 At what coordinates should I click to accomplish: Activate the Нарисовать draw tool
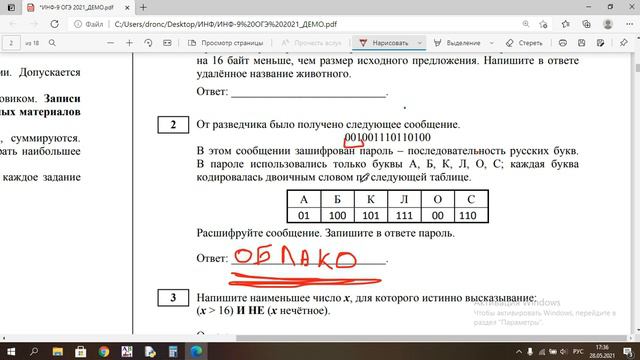(384, 43)
